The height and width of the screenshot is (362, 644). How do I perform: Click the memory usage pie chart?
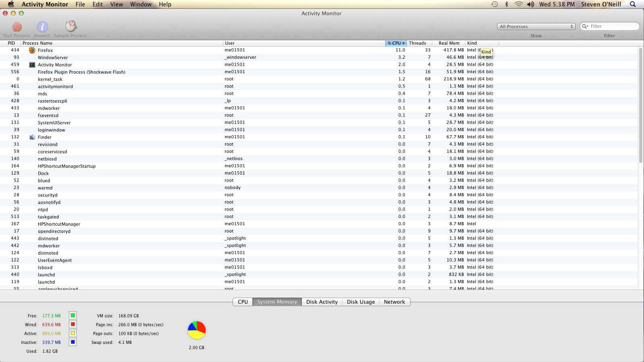click(x=197, y=330)
